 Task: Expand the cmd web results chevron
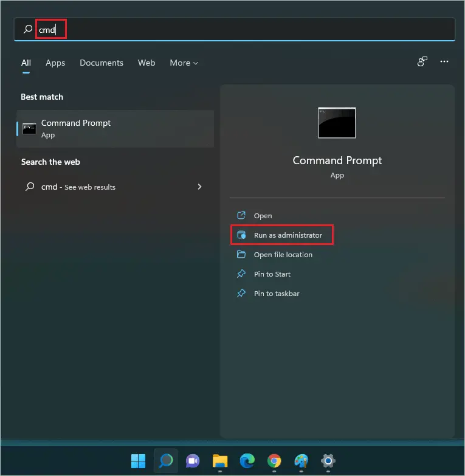tap(199, 187)
